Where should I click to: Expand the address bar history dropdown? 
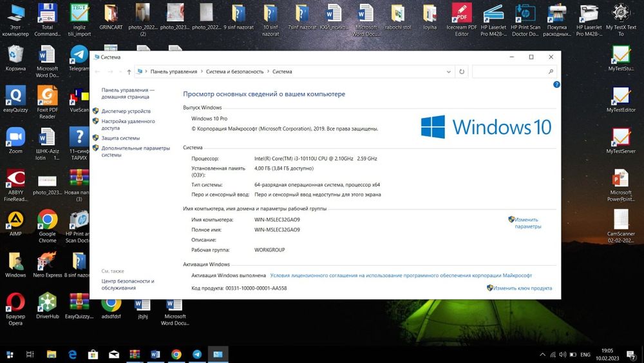point(448,72)
